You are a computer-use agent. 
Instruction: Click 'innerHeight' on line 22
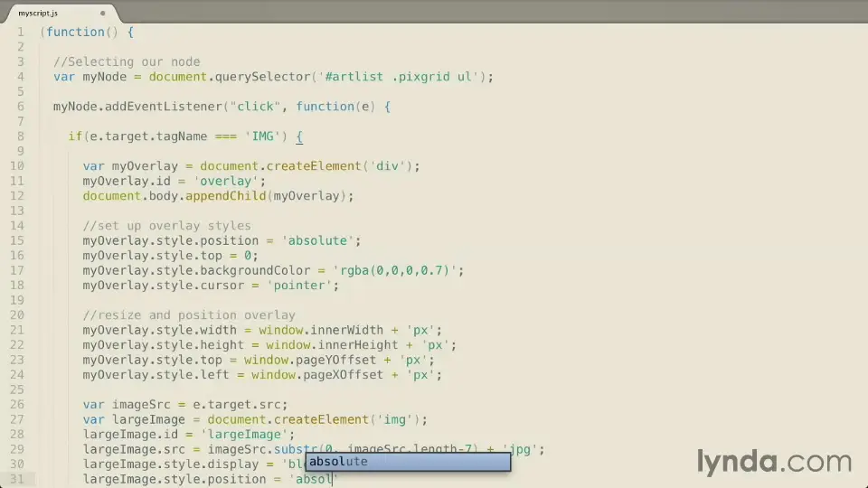358,345
